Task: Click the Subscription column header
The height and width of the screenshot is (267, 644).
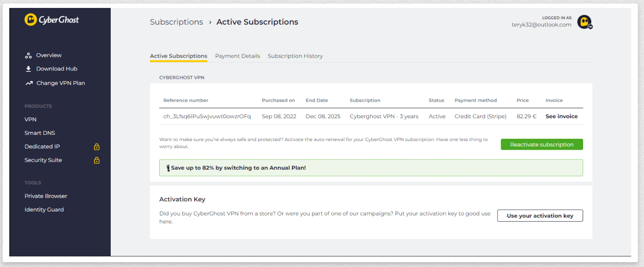Action: [x=365, y=100]
